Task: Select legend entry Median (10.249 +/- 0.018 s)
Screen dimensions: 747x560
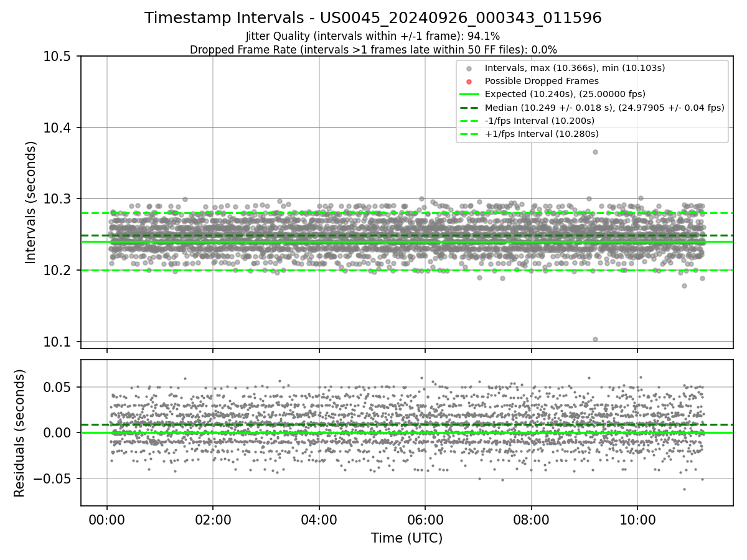Action: pyautogui.click(x=604, y=107)
